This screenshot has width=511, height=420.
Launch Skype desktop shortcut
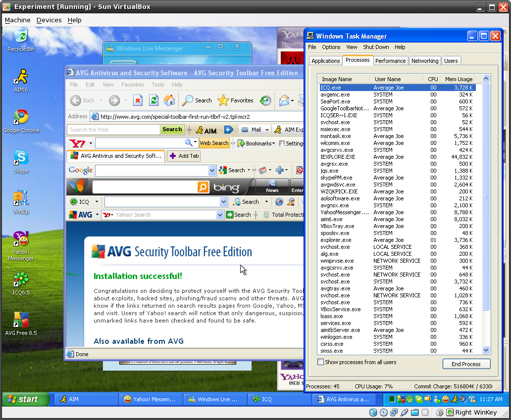coord(21,162)
